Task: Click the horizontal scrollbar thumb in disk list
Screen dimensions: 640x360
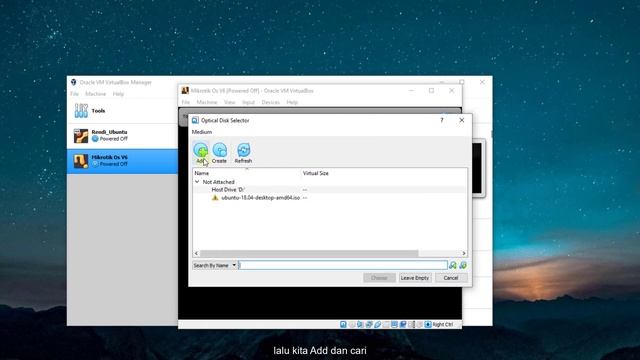Action: [309, 253]
